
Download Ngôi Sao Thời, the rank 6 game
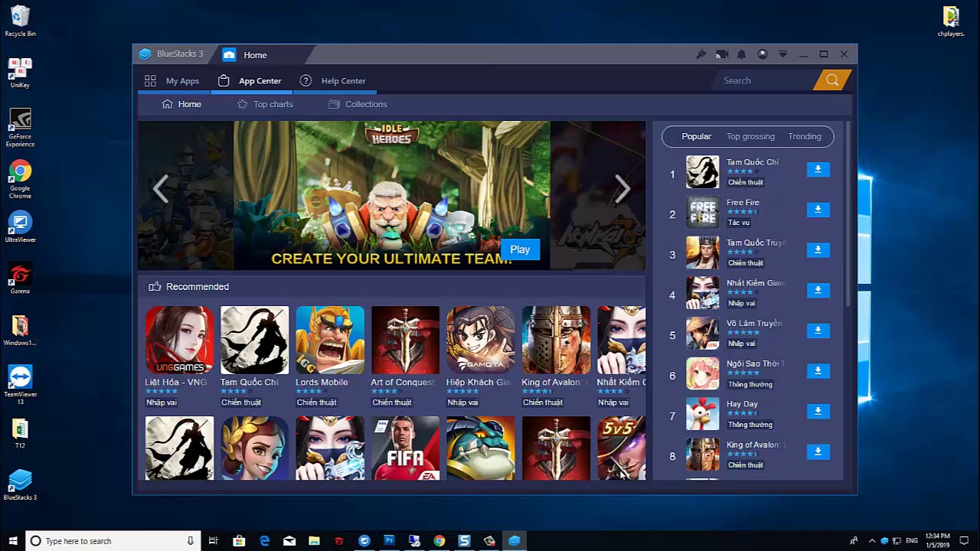(818, 370)
